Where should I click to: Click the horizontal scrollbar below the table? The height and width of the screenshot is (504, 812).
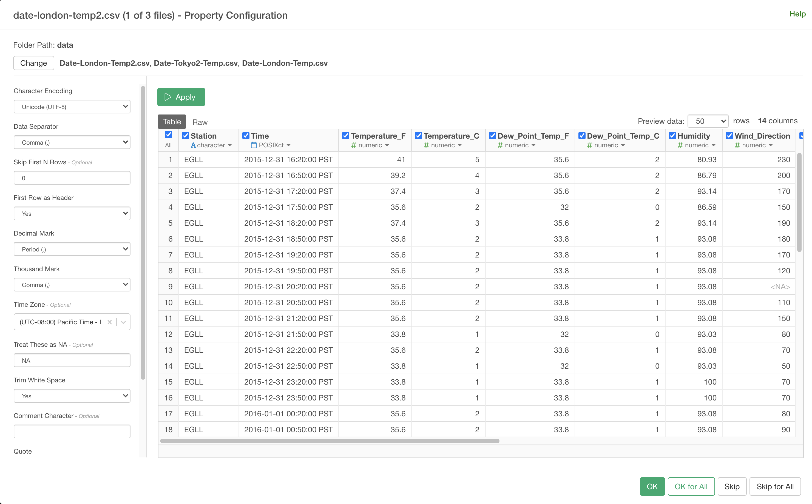tap(330, 441)
